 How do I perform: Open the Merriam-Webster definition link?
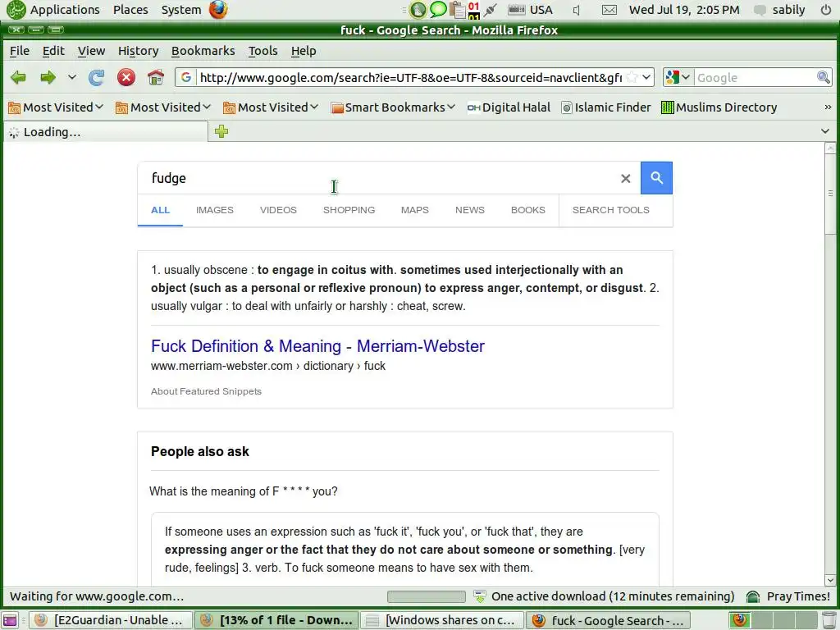[x=317, y=346]
